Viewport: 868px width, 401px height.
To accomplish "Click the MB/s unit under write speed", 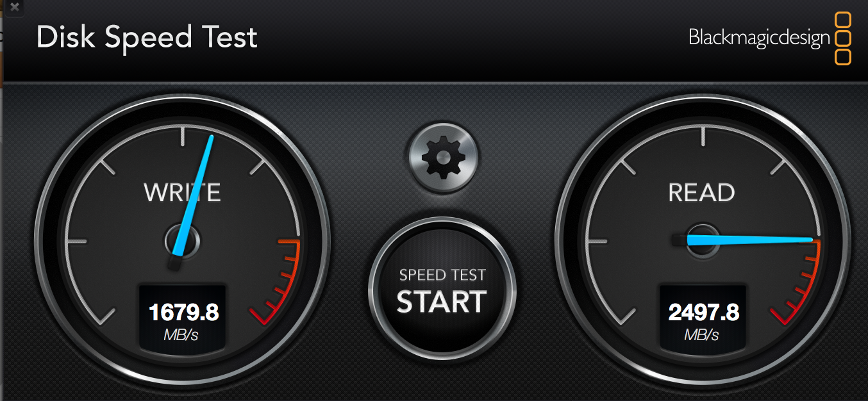I will (181, 334).
